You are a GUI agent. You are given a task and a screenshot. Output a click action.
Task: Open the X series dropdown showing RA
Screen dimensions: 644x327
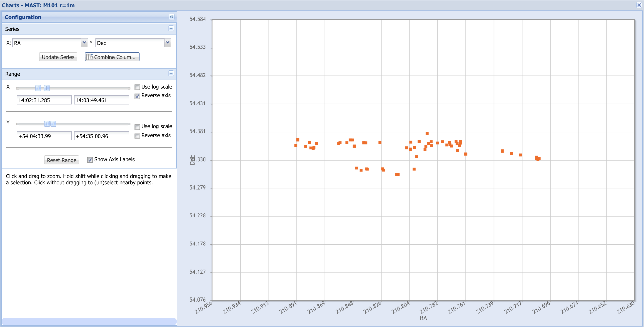pyautogui.click(x=84, y=43)
